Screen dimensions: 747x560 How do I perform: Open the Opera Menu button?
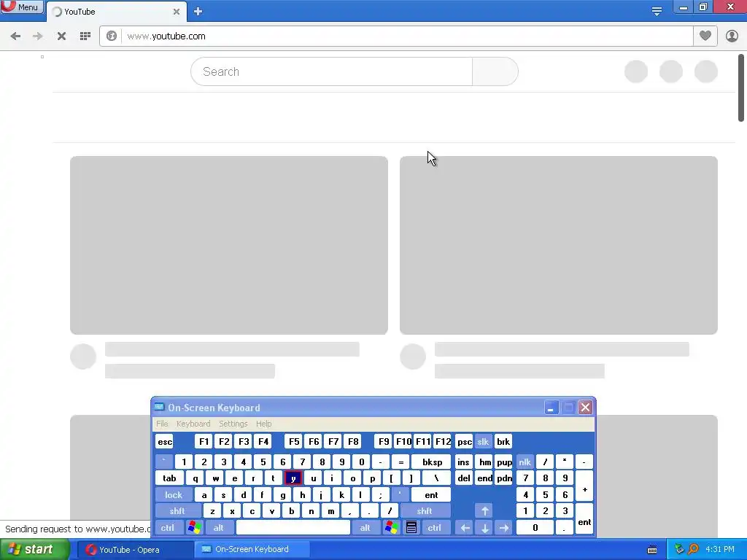(21, 7)
